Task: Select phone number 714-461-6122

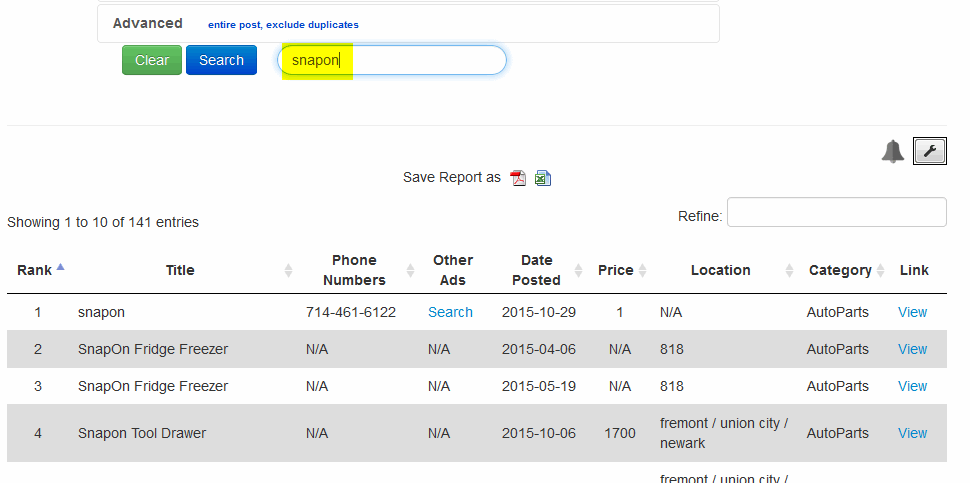Action: (351, 312)
